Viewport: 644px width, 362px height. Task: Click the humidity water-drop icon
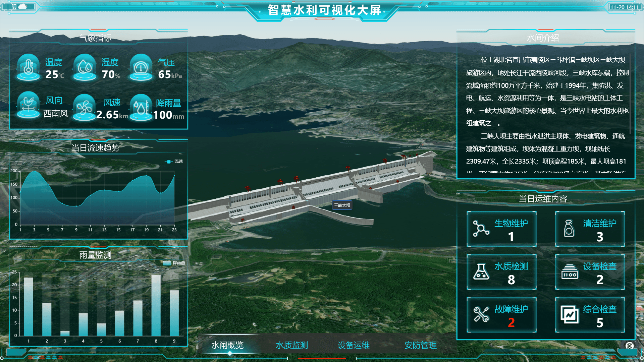point(85,67)
